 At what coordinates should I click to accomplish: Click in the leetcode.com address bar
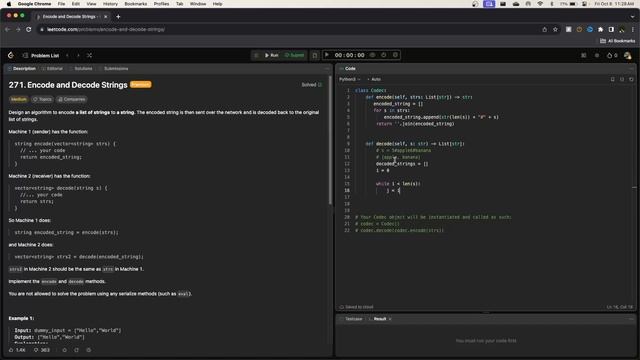[x=286, y=29]
